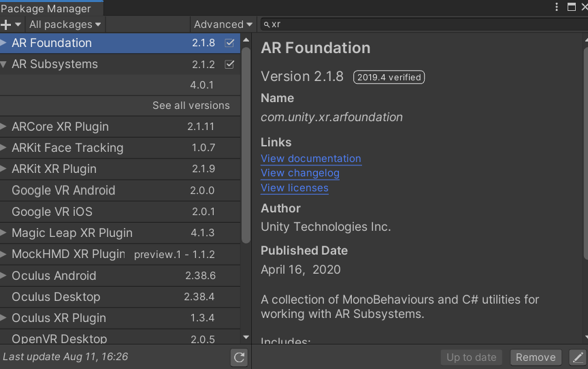588x369 pixels.
Task: Select ARCore XR Plugin package name
Action: (61, 127)
